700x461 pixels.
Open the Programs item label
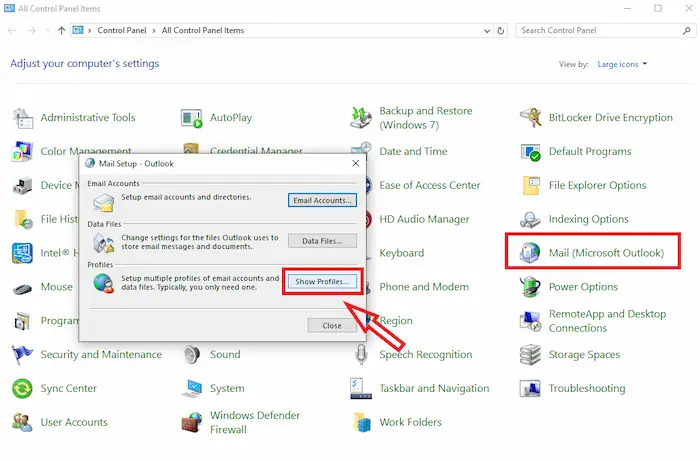pos(59,321)
